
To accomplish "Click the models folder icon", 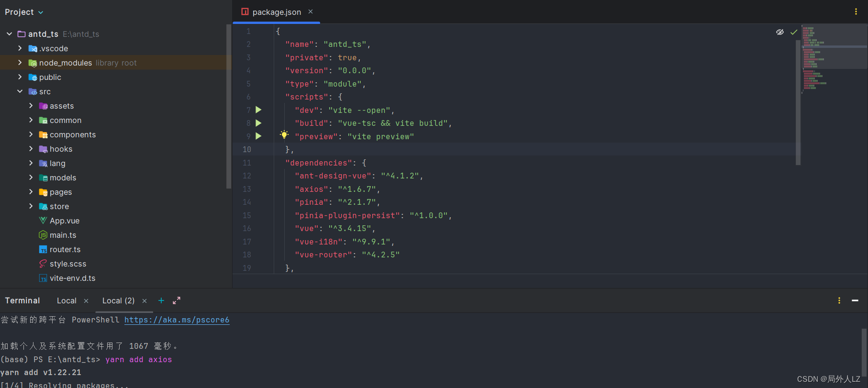I will [43, 177].
